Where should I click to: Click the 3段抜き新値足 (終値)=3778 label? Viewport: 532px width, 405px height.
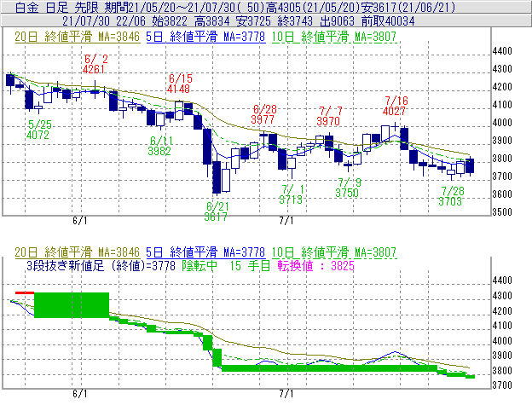pos(101,265)
